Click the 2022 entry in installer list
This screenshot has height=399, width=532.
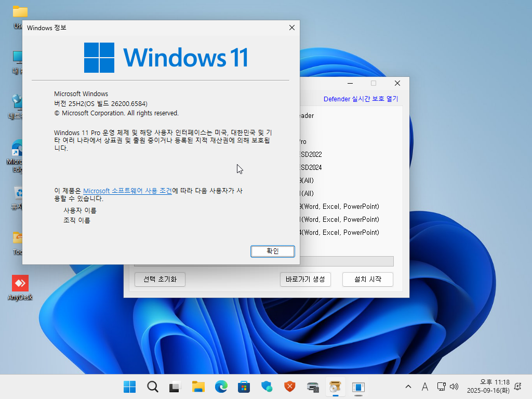311,154
